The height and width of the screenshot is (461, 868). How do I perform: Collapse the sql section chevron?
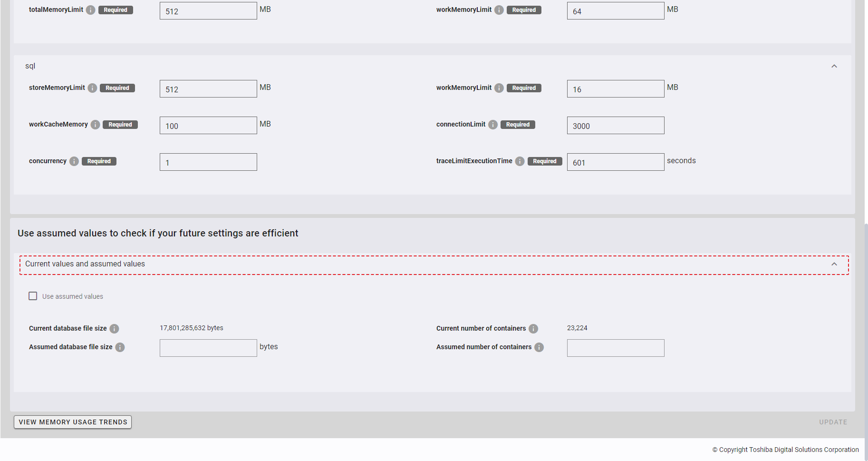tap(834, 66)
